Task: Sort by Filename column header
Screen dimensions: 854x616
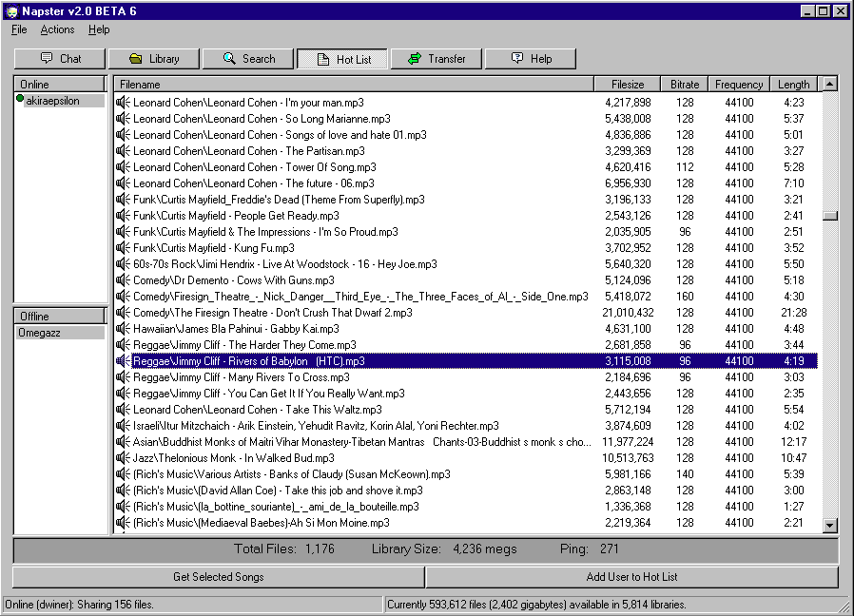Action: tap(354, 85)
